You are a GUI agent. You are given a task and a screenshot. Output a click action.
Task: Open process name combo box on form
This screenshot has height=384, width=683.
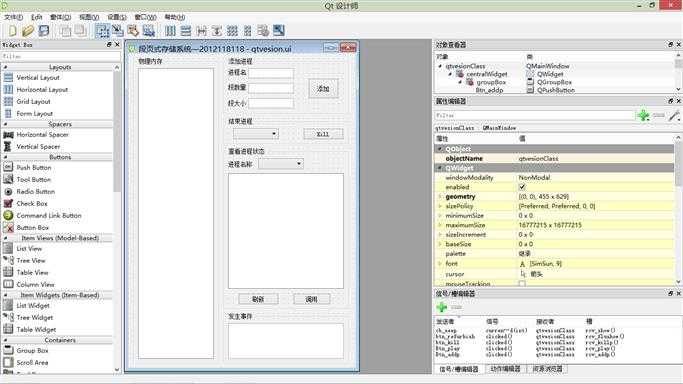click(x=281, y=164)
